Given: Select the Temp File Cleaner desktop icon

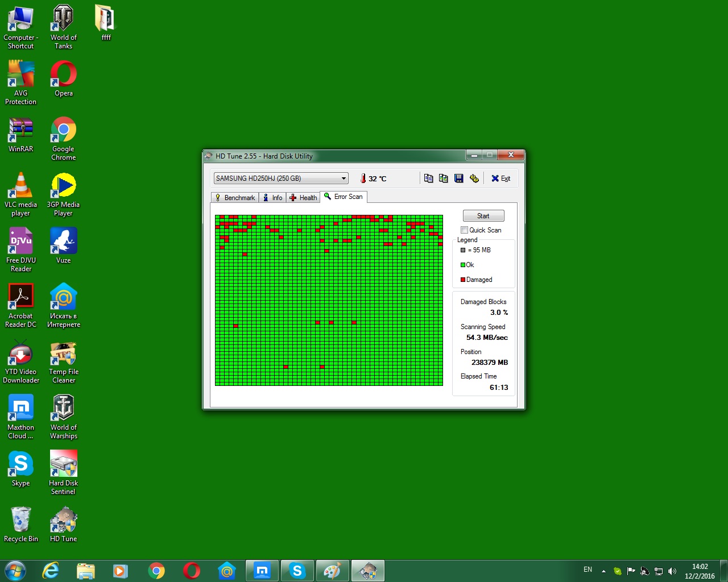Looking at the screenshot, I should pos(63,360).
